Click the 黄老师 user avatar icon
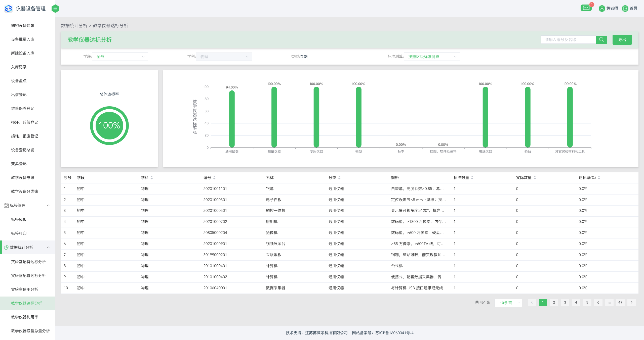Screen dimensions: 644x340 (602, 9)
